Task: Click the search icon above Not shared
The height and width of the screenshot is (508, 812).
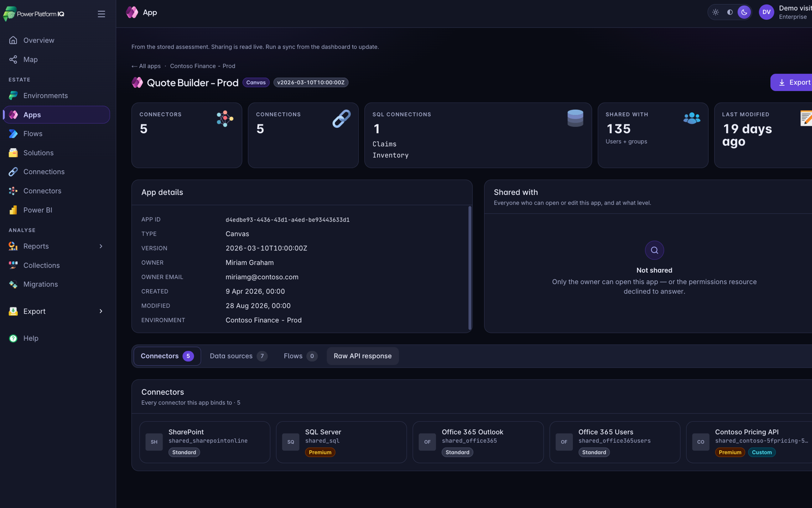Action: pos(654,250)
